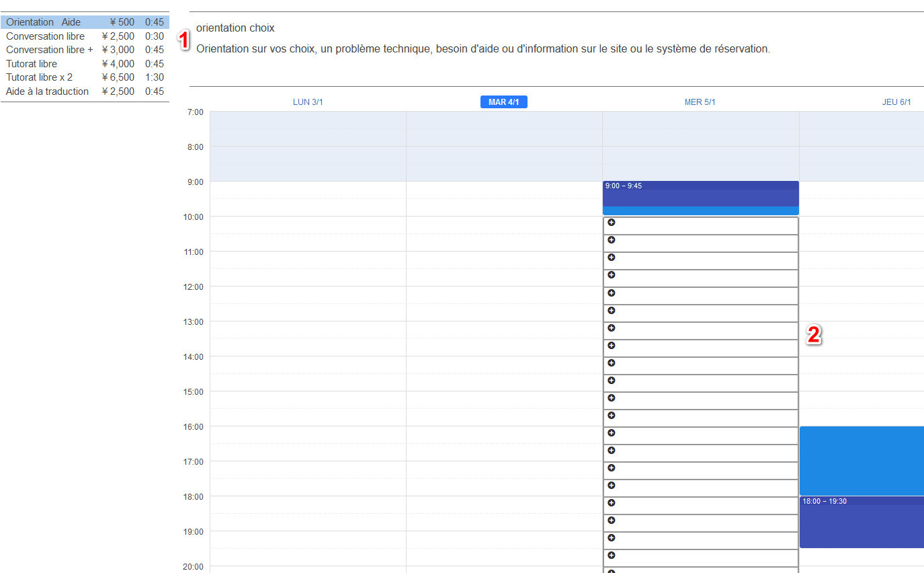The height and width of the screenshot is (573, 924).
Task: Hit the plus icon at 15:00 on Wednesday
Action: (612, 398)
